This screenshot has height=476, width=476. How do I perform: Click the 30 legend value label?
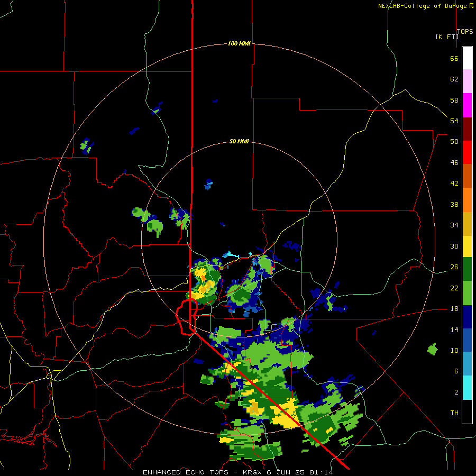454,246
